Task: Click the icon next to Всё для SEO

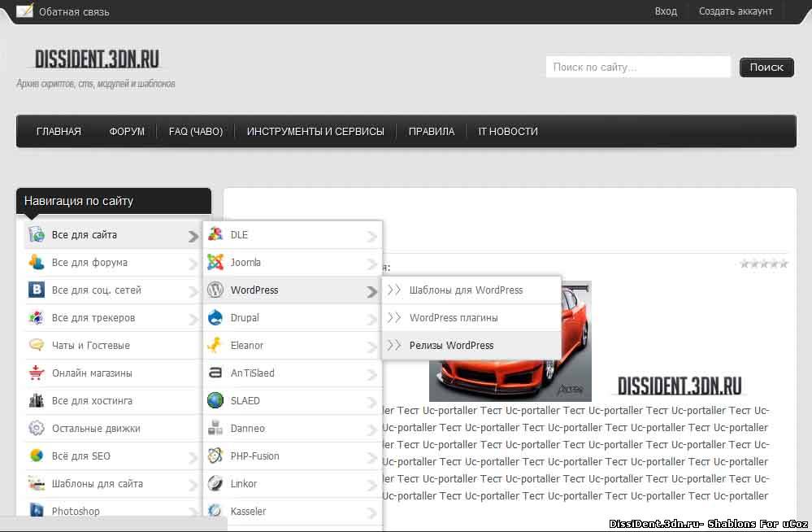Action: pos(37,456)
